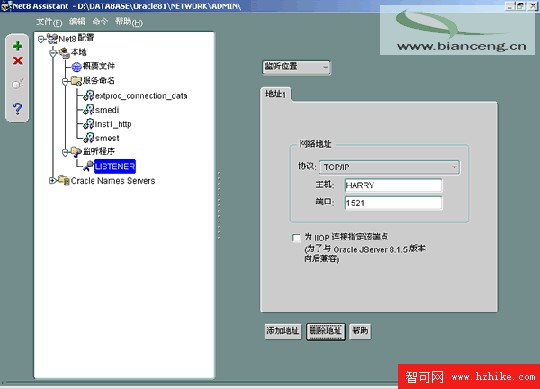Image resolution: width=540 pixels, height=389 pixels.
Task: Click the listeners folder icon
Action: (x=76, y=151)
